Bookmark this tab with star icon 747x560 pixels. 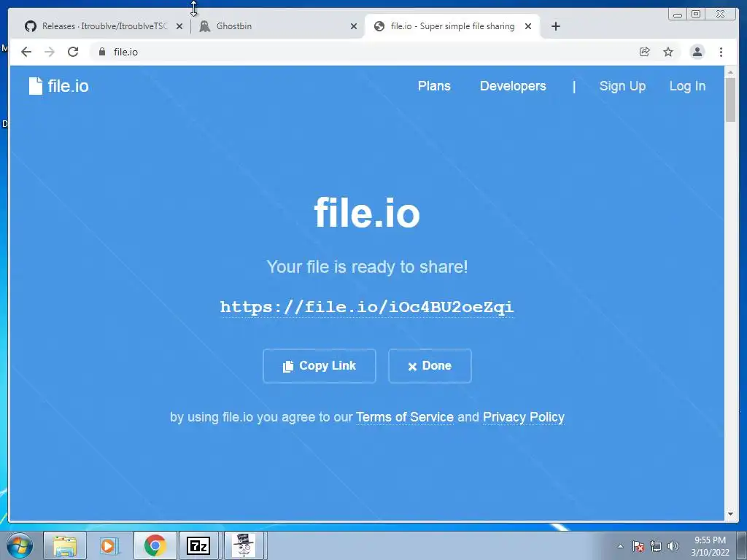coord(668,52)
